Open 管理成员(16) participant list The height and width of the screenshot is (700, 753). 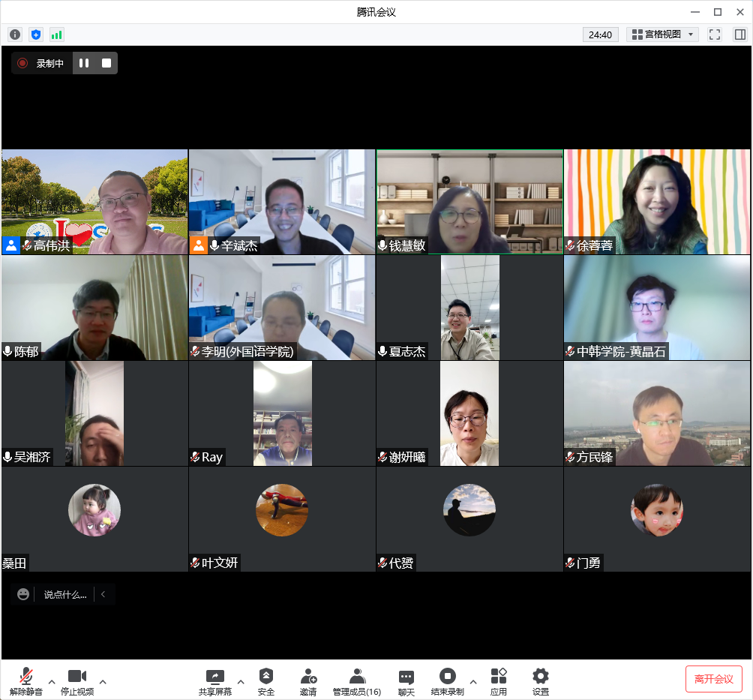click(357, 680)
